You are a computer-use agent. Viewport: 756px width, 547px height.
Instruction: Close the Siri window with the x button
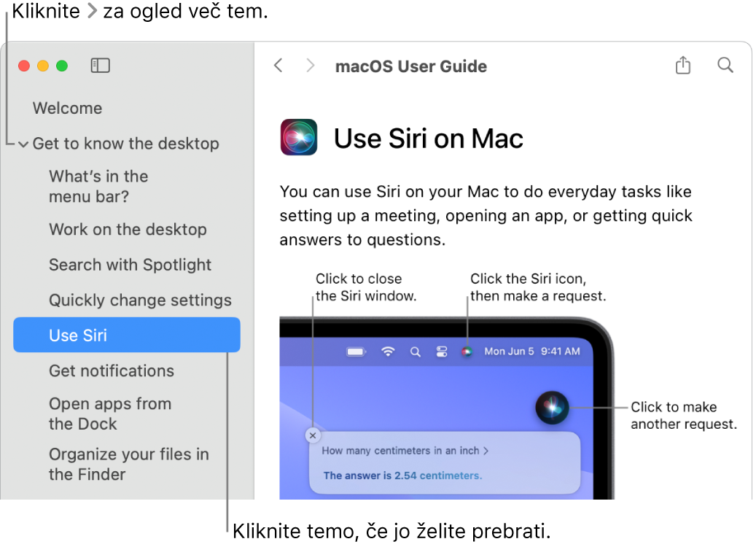point(313,435)
